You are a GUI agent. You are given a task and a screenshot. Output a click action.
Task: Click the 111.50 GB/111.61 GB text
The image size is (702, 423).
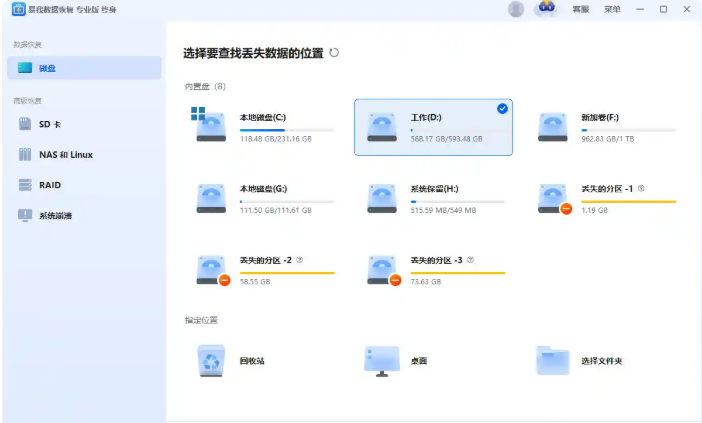(x=276, y=210)
